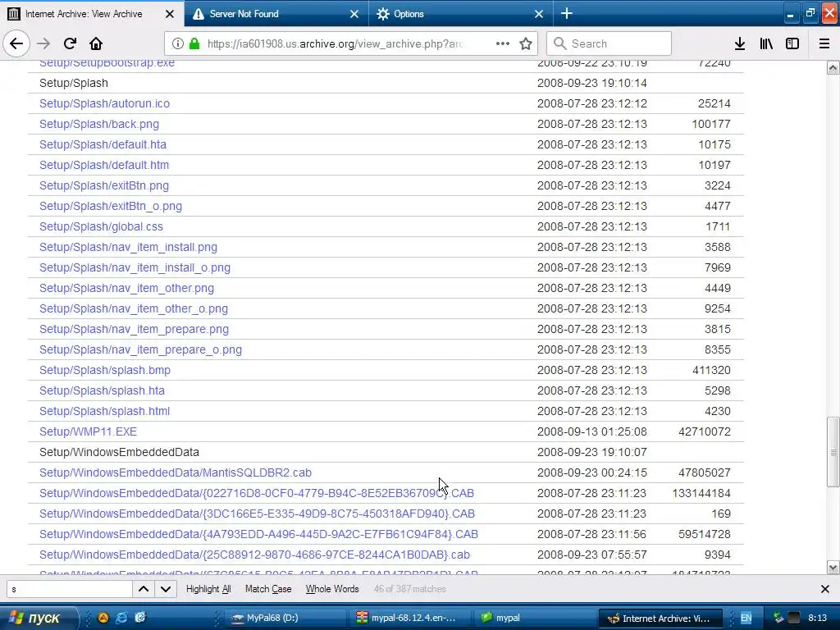Click the address bar URL

point(336,43)
